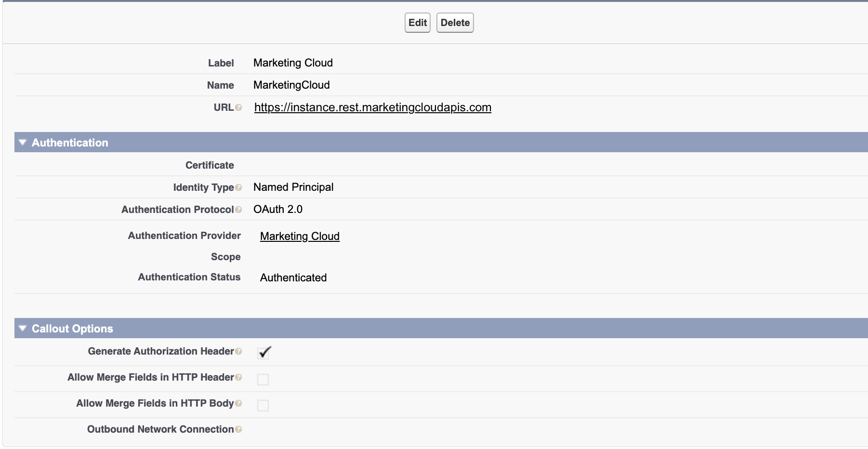Collapse the Authentication section triangle
Viewport: 868px width, 449px height.
point(22,143)
